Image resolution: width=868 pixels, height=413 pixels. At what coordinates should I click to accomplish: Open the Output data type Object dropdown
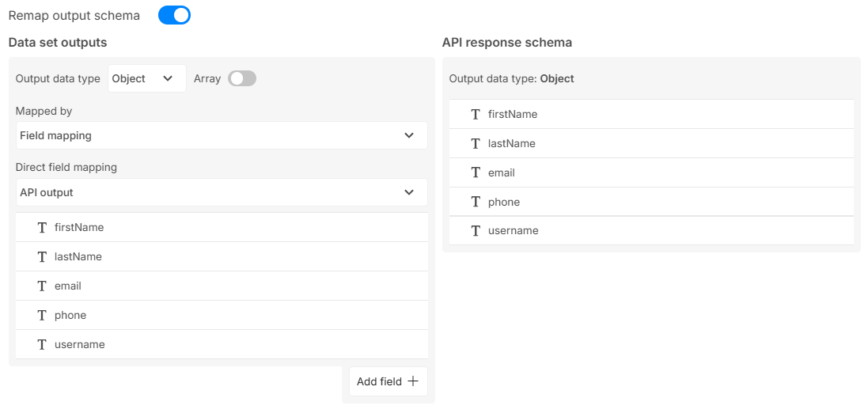(146, 78)
